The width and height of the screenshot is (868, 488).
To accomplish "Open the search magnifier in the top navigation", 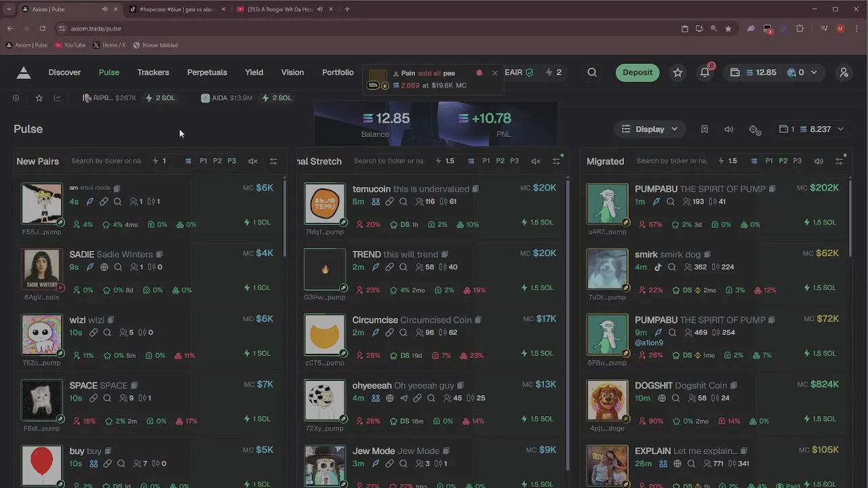I will pyautogui.click(x=592, y=73).
